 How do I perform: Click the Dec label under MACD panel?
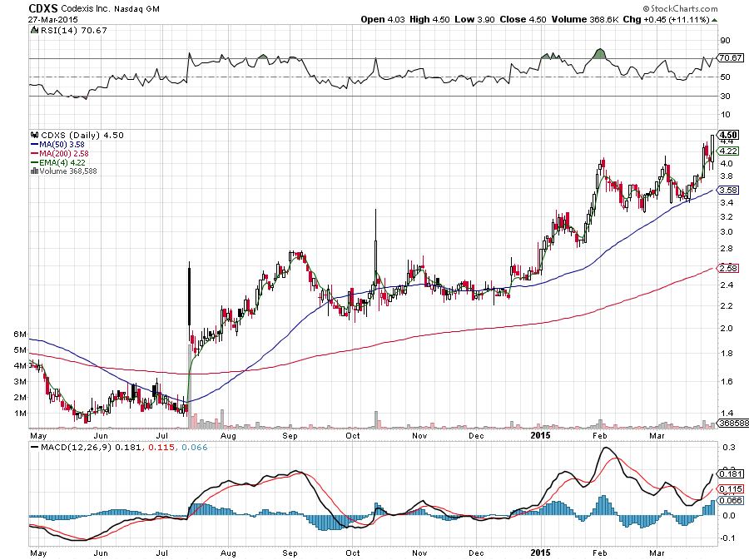[x=476, y=553]
